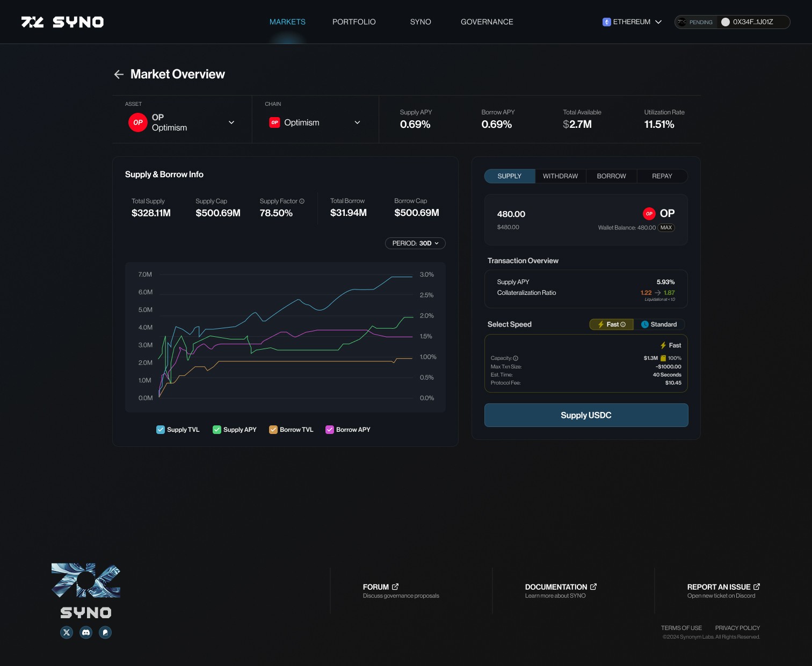812x666 pixels.
Task: Open Terms of Use link
Action: 682,628
